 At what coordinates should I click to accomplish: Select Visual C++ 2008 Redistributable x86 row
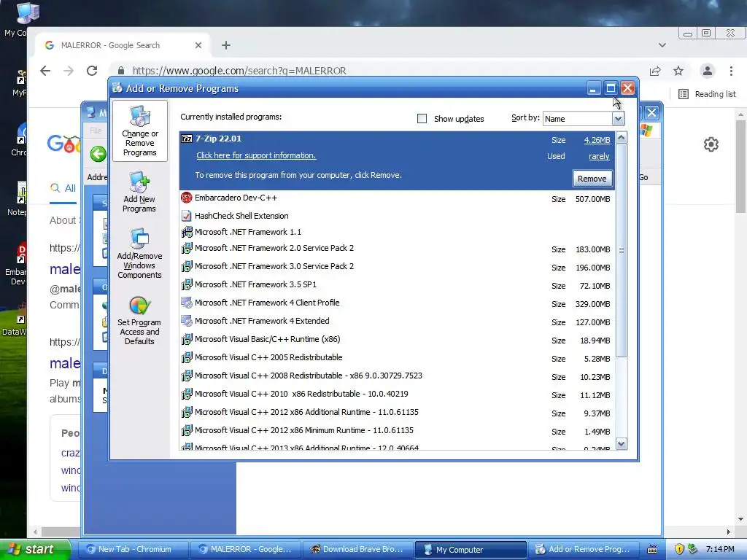click(x=398, y=376)
